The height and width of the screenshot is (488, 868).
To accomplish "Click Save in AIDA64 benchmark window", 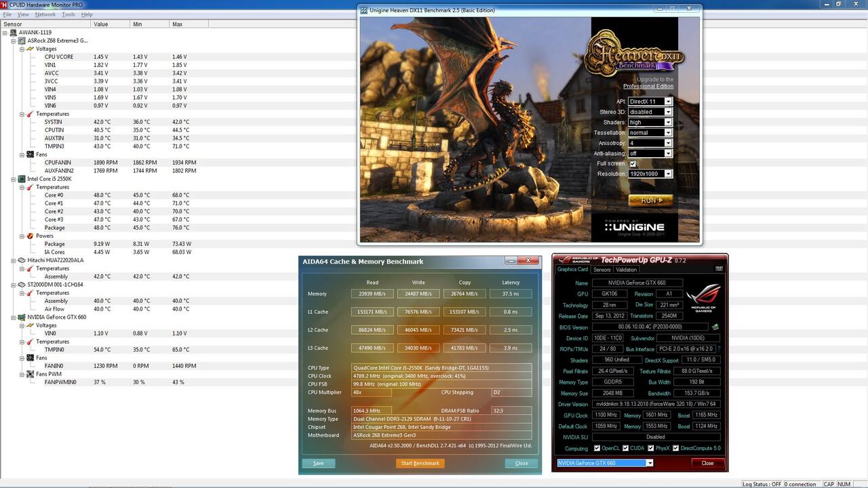I will (x=319, y=464).
